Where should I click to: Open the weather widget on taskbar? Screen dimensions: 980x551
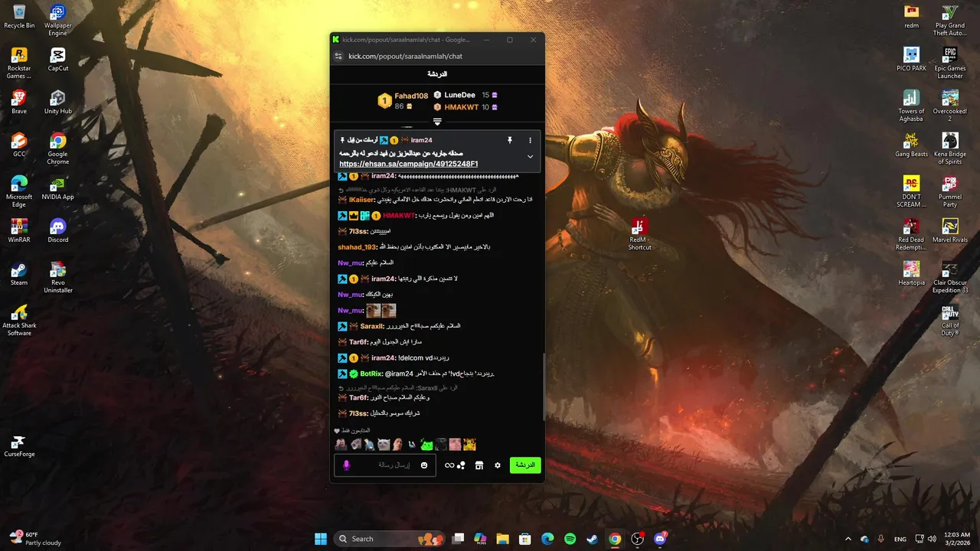pos(34,539)
